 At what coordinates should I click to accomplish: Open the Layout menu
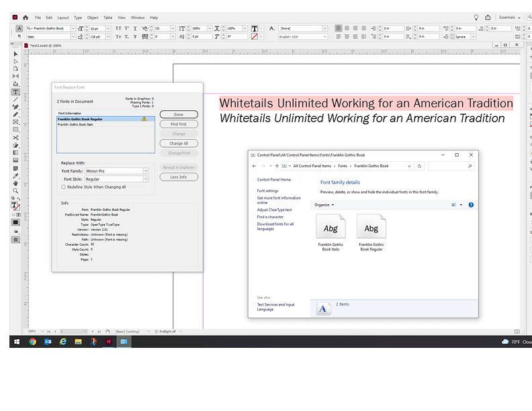pos(63,17)
